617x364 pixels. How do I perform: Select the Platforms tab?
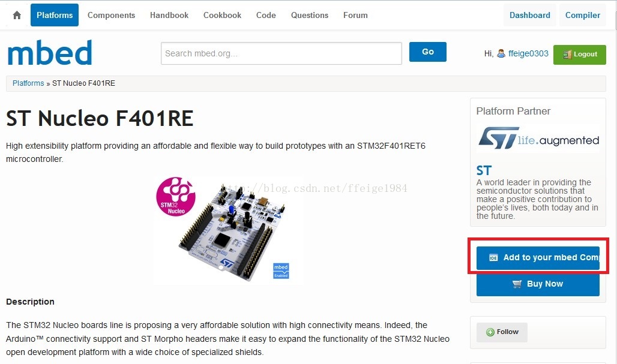[55, 15]
